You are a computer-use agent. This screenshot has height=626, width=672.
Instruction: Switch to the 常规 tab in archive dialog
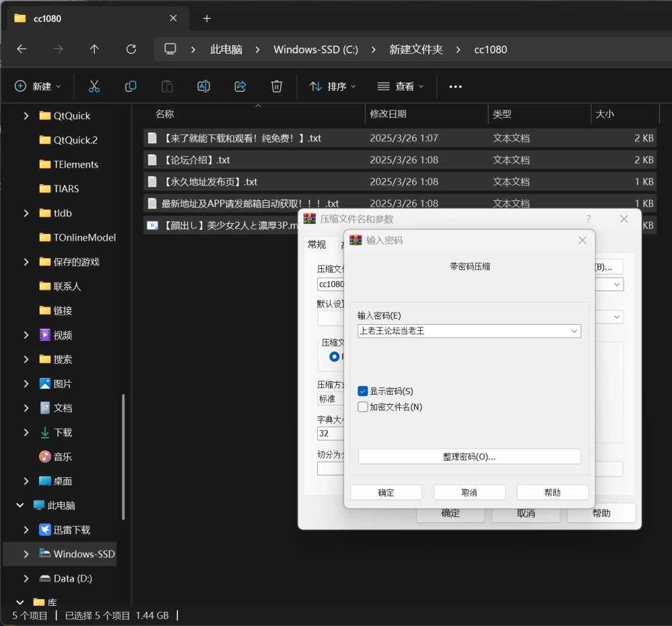click(317, 245)
